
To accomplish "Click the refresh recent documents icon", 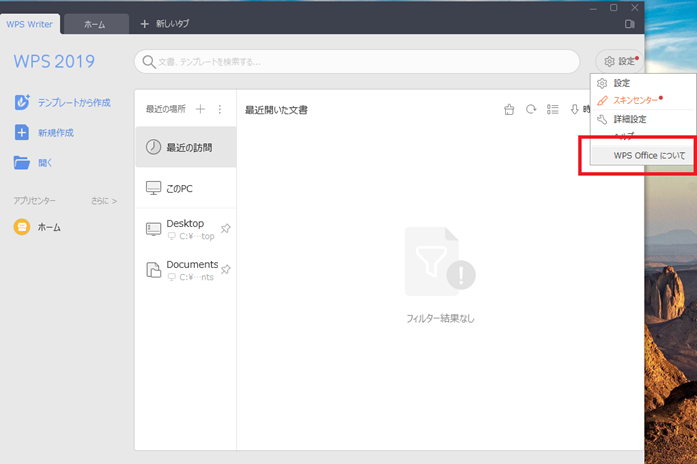I will (x=531, y=110).
